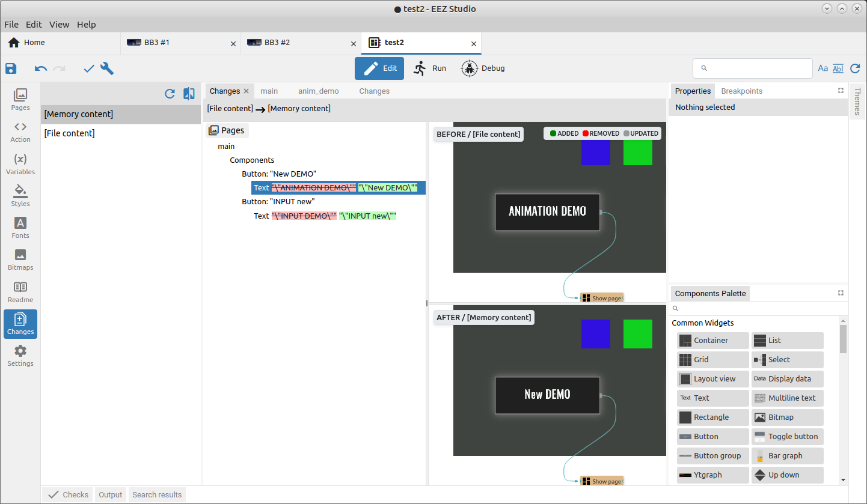Open the Variables sidebar panel
Screen dimensions: 867x504
pyautogui.click(x=20, y=163)
